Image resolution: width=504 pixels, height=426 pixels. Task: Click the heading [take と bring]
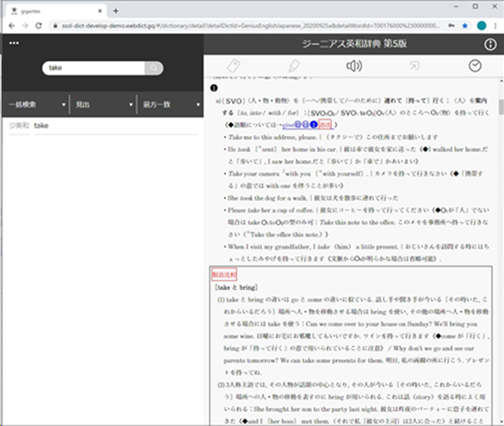(x=236, y=288)
